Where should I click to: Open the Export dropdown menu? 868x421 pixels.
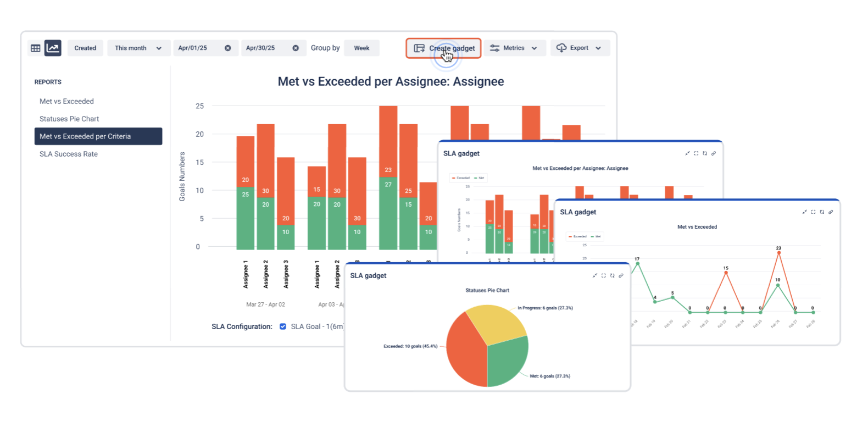pos(580,48)
